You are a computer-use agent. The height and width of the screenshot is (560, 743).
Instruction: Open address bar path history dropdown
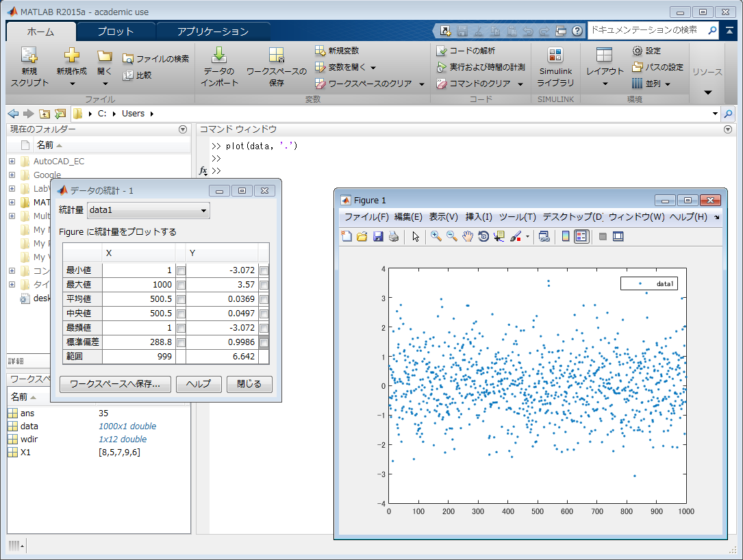tap(715, 114)
